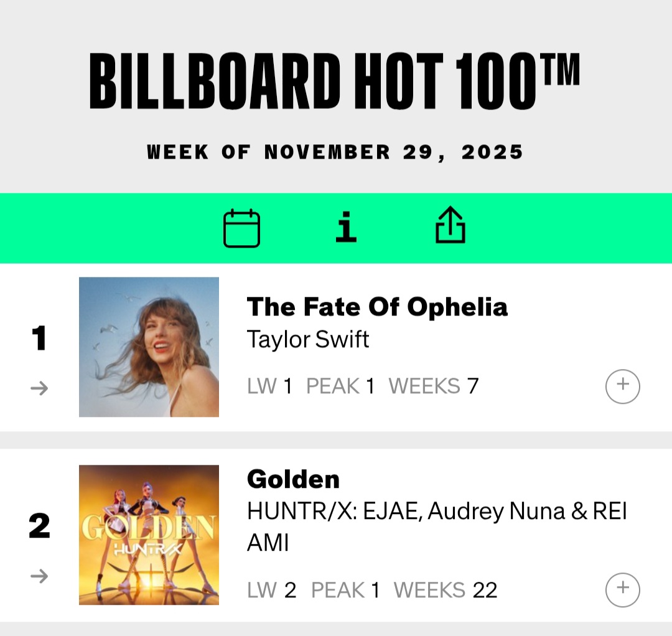
Task: Select the Golden song title
Action: click(x=293, y=479)
